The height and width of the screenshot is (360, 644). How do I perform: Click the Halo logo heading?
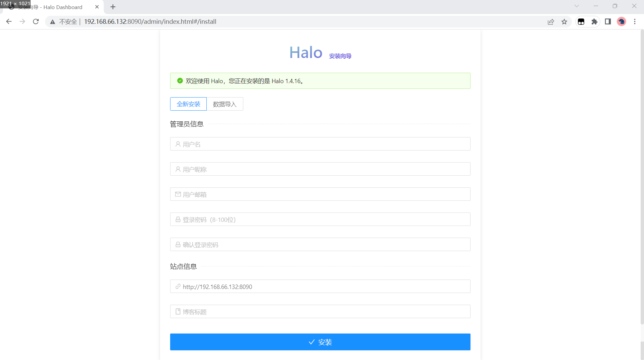click(306, 53)
